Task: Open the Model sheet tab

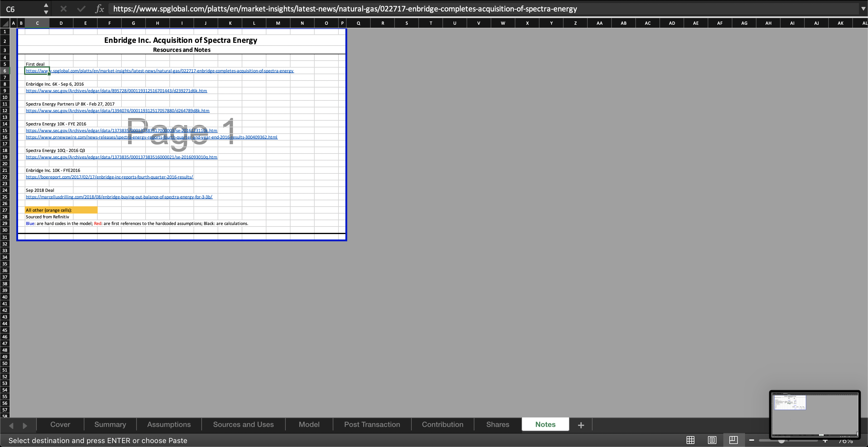Action: tap(309, 424)
